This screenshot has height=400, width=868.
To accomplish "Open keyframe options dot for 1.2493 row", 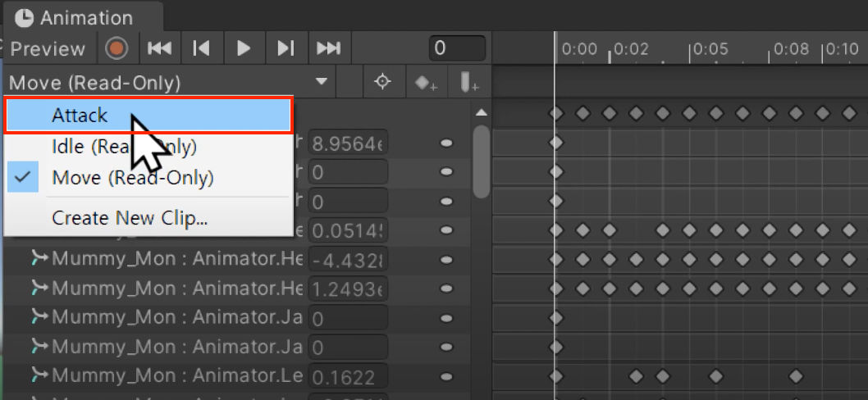I will (x=446, y=288).
